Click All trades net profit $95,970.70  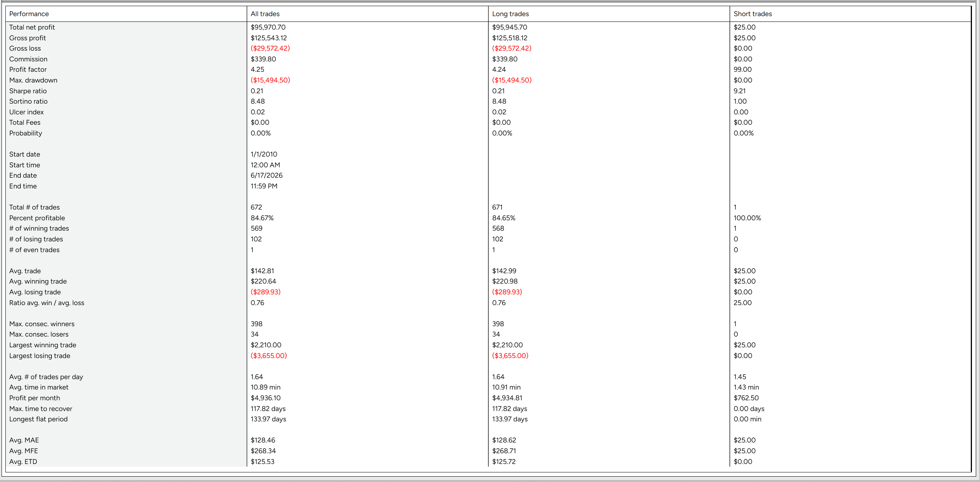pos(268,27)
